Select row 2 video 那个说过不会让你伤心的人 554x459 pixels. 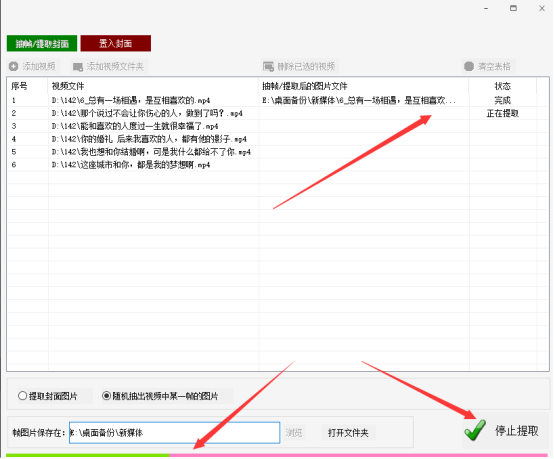(x=147, y=113)
